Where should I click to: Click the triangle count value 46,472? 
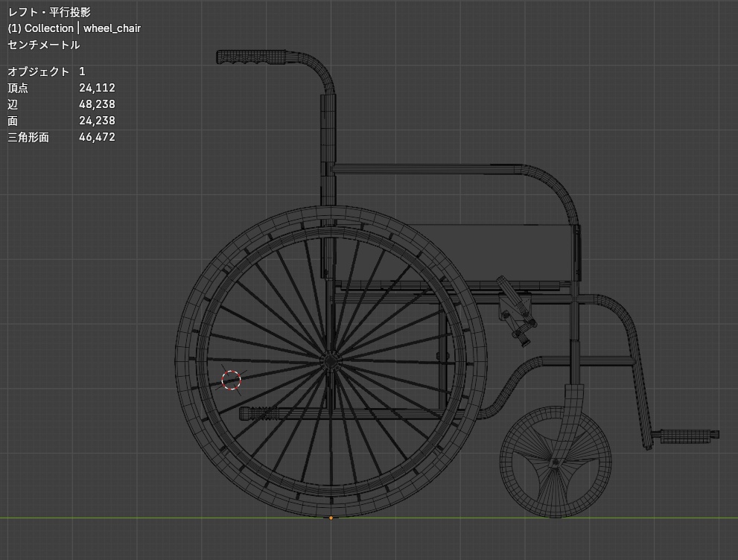(x=97, y=138)
